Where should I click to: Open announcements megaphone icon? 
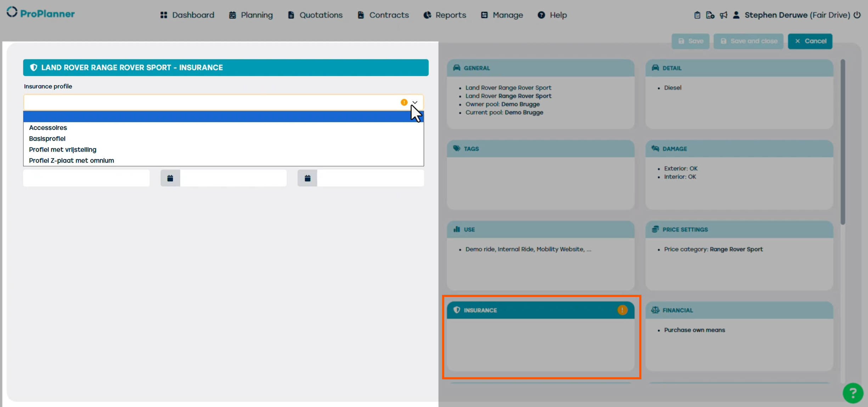[723, 15]
